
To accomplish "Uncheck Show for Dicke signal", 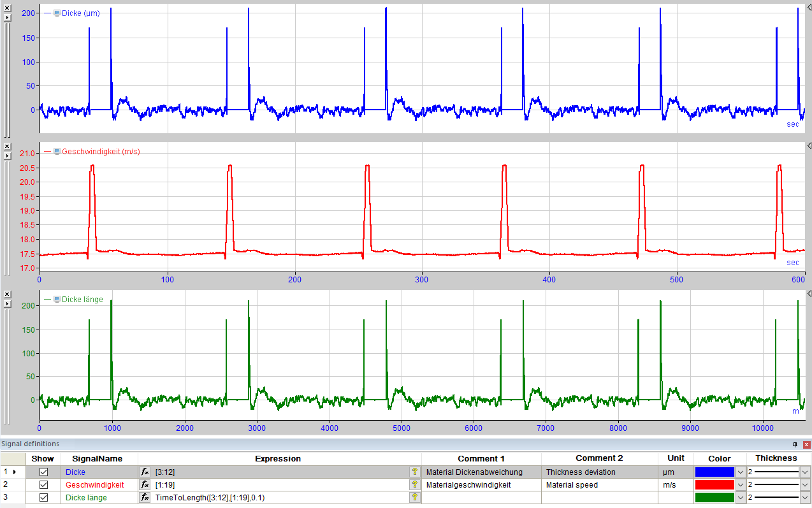I will click(x=43, y=472).
